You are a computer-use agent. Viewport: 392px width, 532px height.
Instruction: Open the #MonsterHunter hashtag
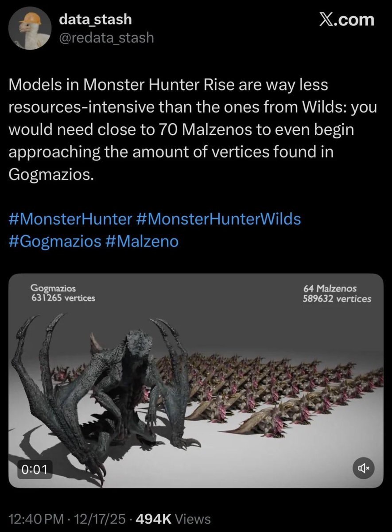click(x=70, y=219)
